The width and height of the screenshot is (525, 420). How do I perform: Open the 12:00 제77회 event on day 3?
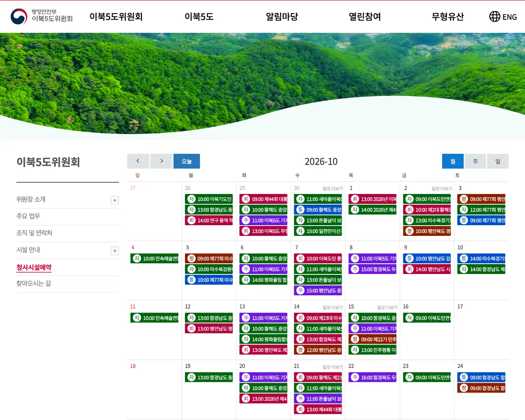(x=481, y=210)
